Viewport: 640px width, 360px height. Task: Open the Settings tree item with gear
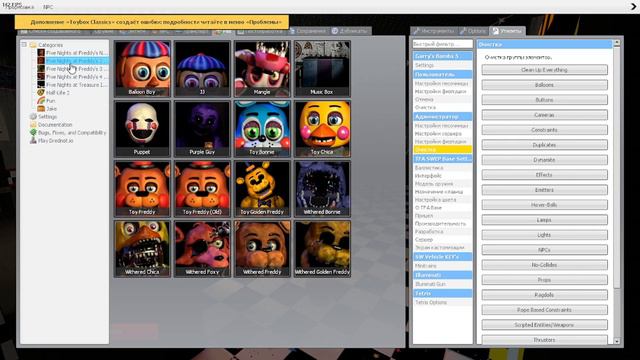[x=43, y=116]
